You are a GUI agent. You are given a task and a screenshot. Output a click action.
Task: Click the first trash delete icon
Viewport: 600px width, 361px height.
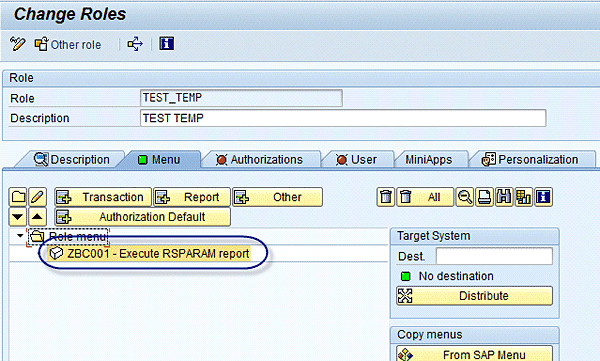[386, 197]
